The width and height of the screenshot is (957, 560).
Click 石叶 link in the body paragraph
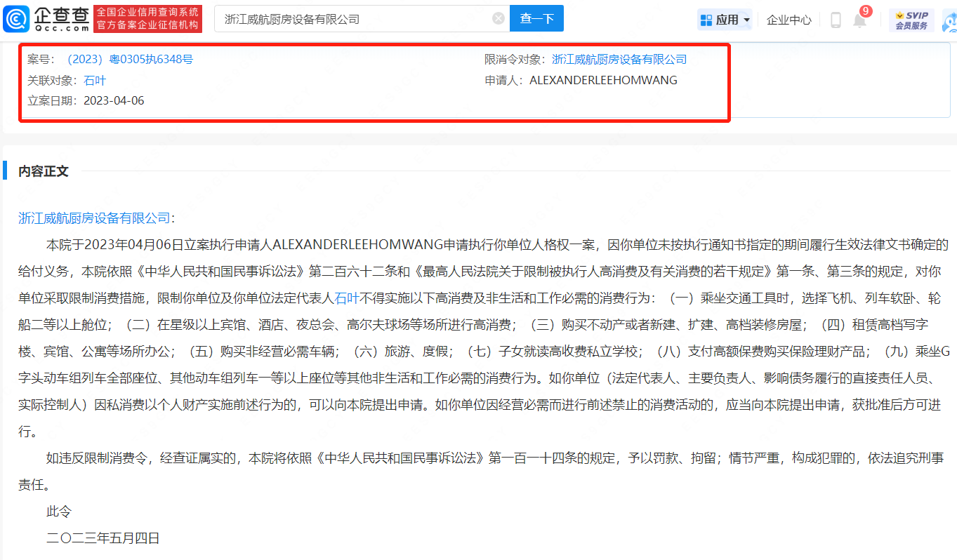[347, 298]
